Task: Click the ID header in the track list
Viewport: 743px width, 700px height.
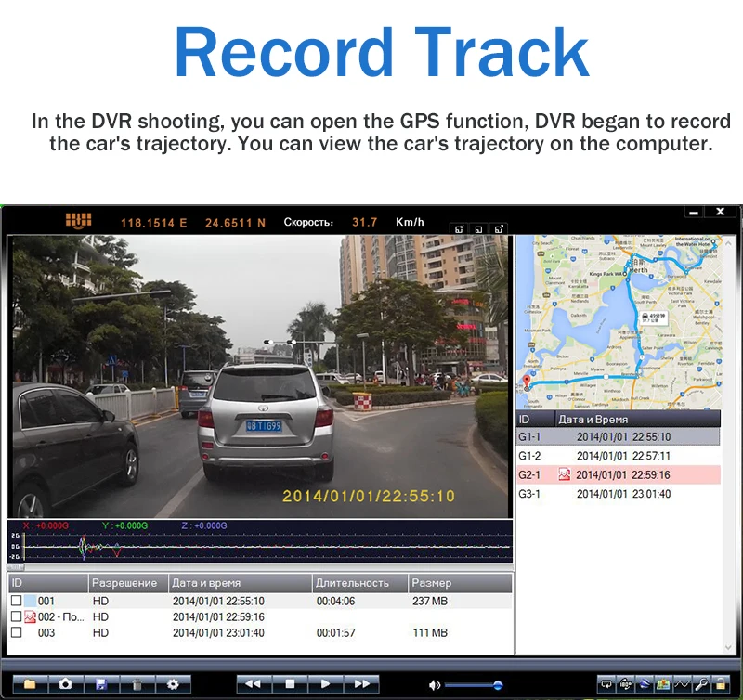Action: click(x=536, y=419)
